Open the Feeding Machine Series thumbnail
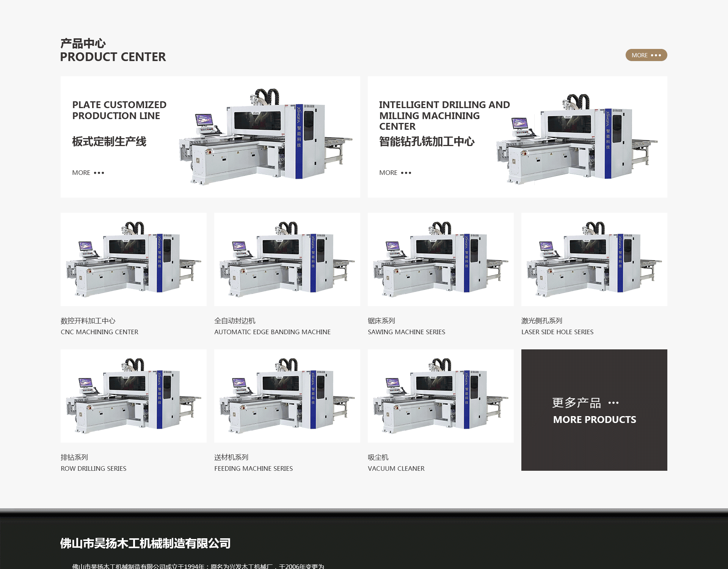The image size is (728, 569). click(x=287, y=396)
